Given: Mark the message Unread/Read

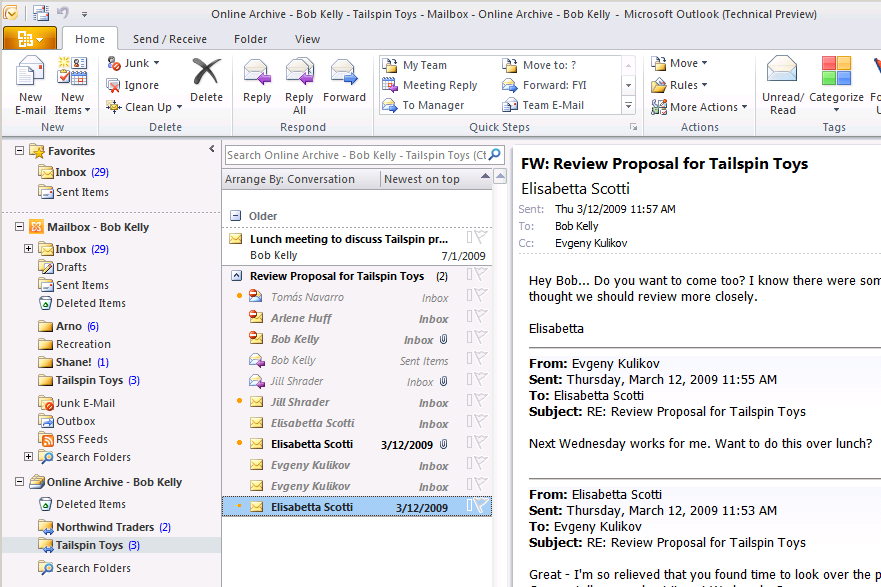Looking at the screenshot, I should 783,86.
